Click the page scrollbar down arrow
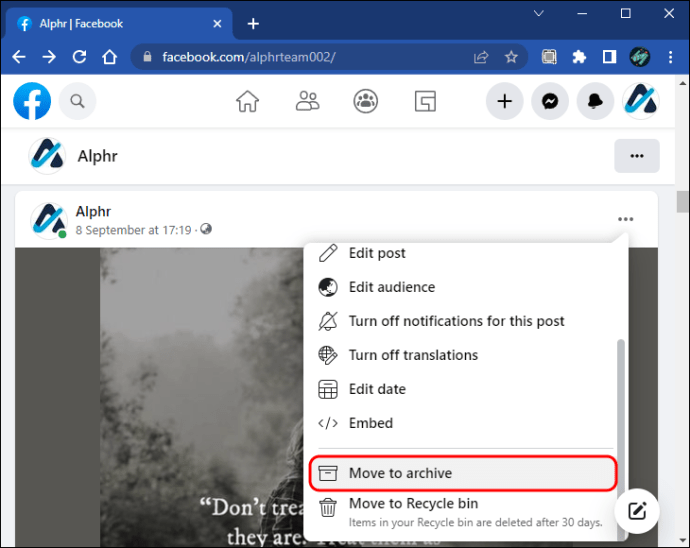Screen dimensions: 690x548 [x=683, y=540]
